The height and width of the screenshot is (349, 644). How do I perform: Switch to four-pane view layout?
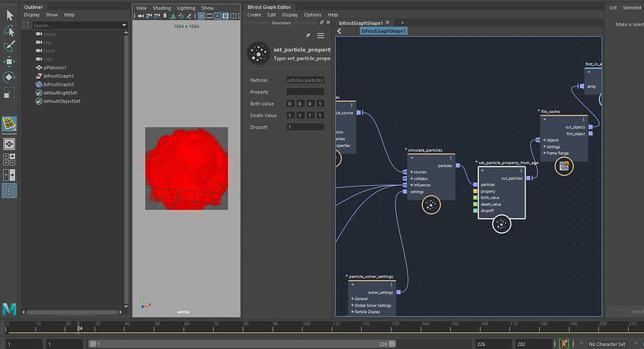[9, 160]
